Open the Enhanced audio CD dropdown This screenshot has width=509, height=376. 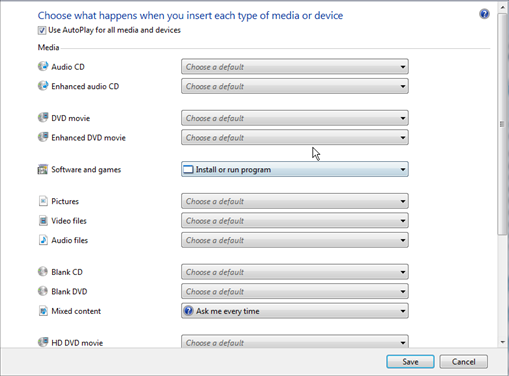pyautogui.click(x=295, y=86)
